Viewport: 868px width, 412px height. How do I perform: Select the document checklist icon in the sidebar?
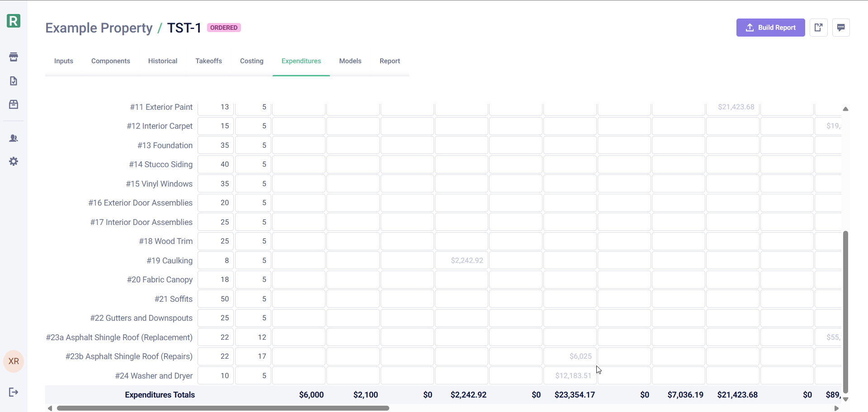[13, 81]
